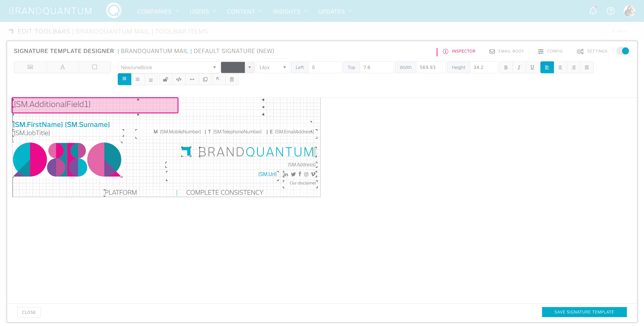
Task: Click the Top position input field
Action: 377,67
